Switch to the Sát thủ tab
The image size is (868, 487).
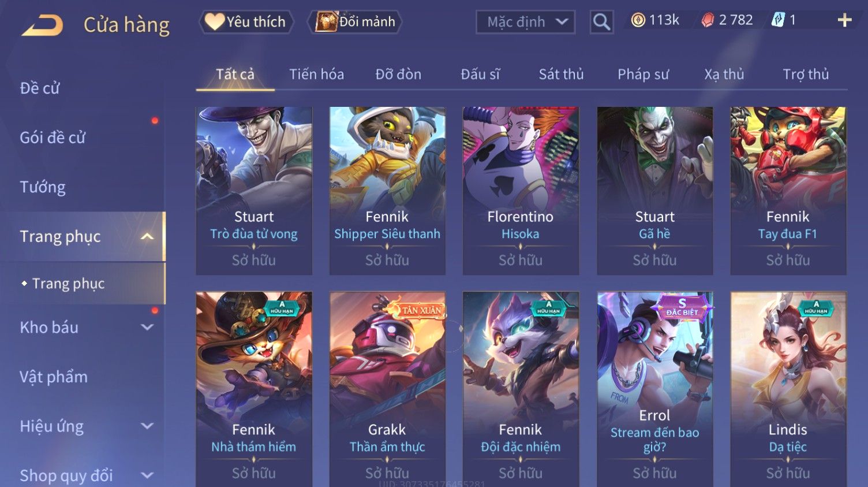pyautogui.click(x=561, y=75)
